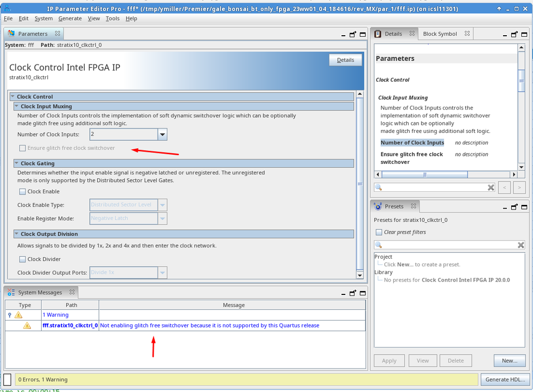This screenshot has width=533, height=392.
Task: Minimize the System Messages panel
Action: click(343, 293)
